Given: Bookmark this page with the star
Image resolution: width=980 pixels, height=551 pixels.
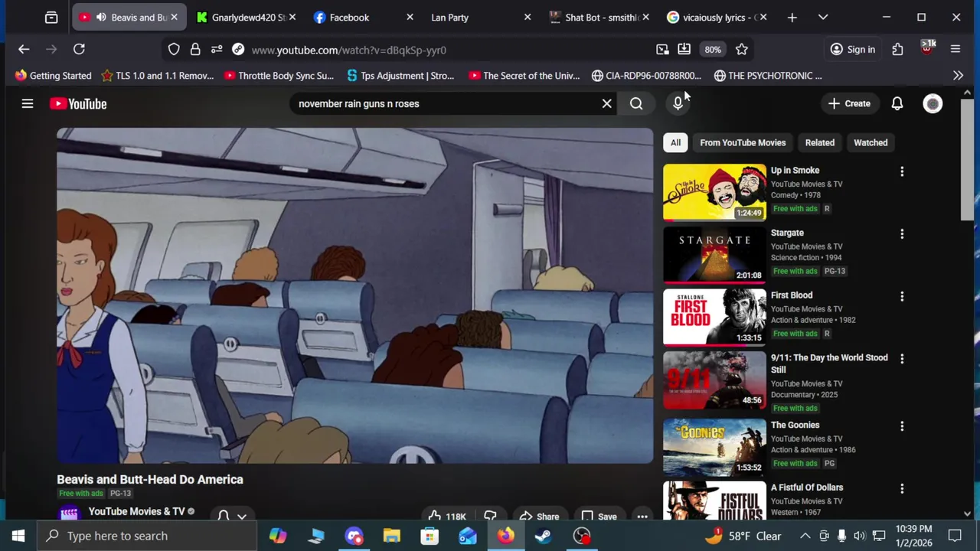Looking at the screenshot, I should click(x=741, y=50).
